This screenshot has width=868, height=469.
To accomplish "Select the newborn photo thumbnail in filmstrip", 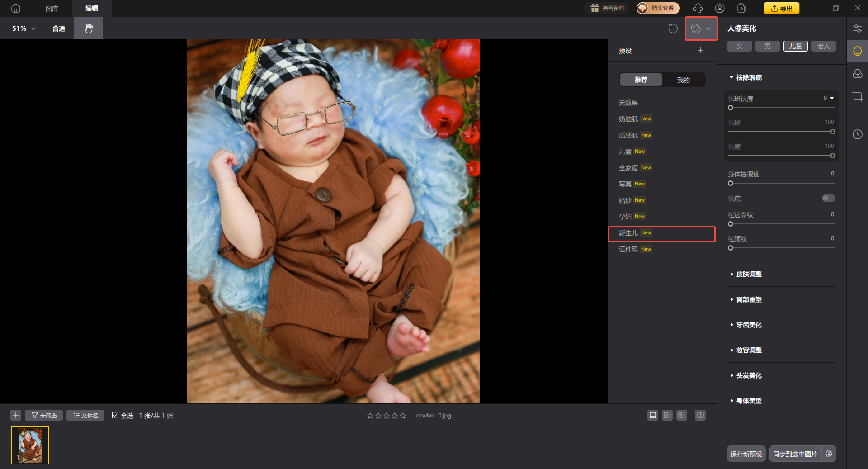I will coord(30,445).
